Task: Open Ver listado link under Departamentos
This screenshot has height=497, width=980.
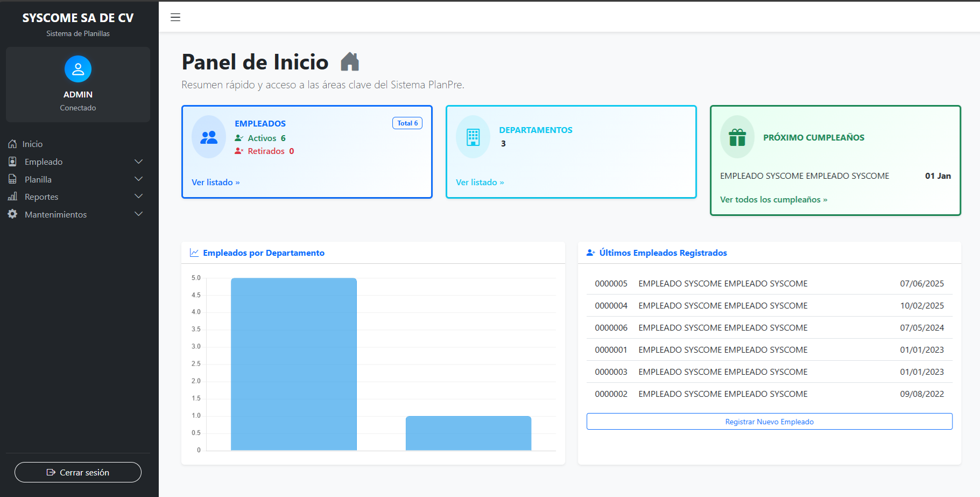Action: point(480,183)
